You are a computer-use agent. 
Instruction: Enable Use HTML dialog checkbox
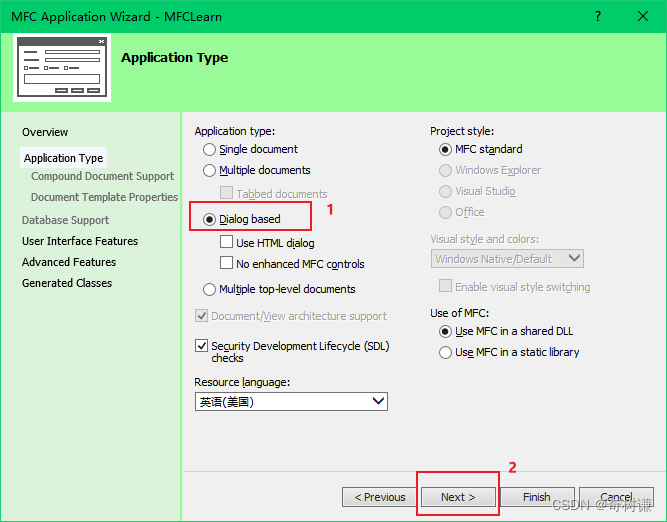point(226,242)
